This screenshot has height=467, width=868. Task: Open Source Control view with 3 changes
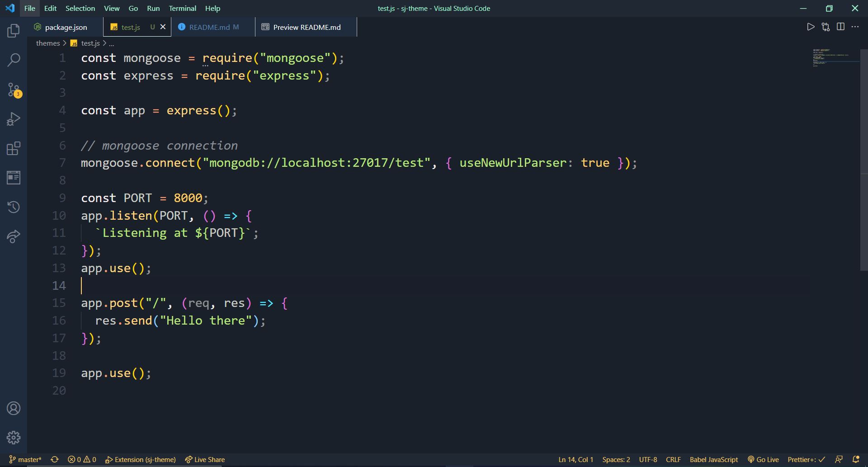pyautogui.click(x=14, y=90)
